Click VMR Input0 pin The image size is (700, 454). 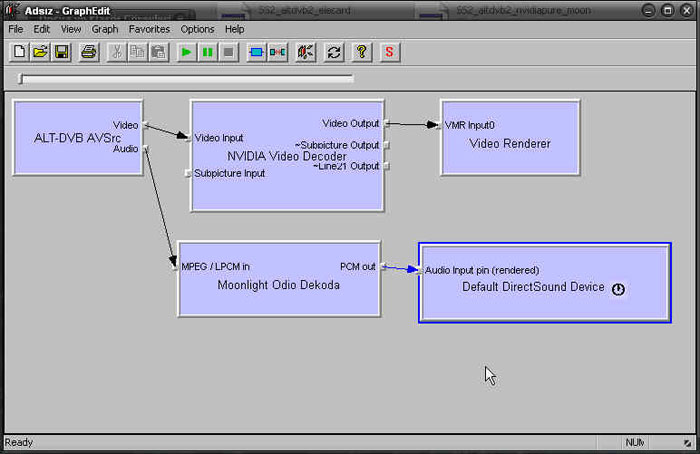pyautogui.click(x=439, y=125)
